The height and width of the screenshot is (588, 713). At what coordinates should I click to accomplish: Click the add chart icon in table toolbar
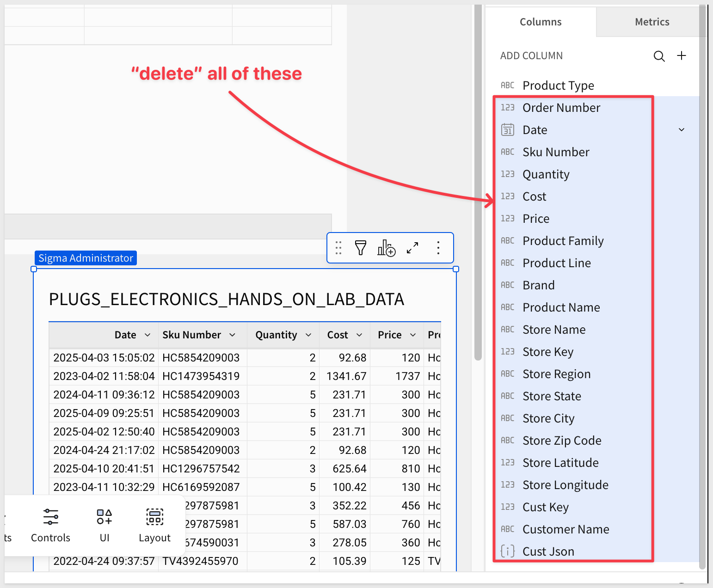pyautogui.click(x=386, y=248)
